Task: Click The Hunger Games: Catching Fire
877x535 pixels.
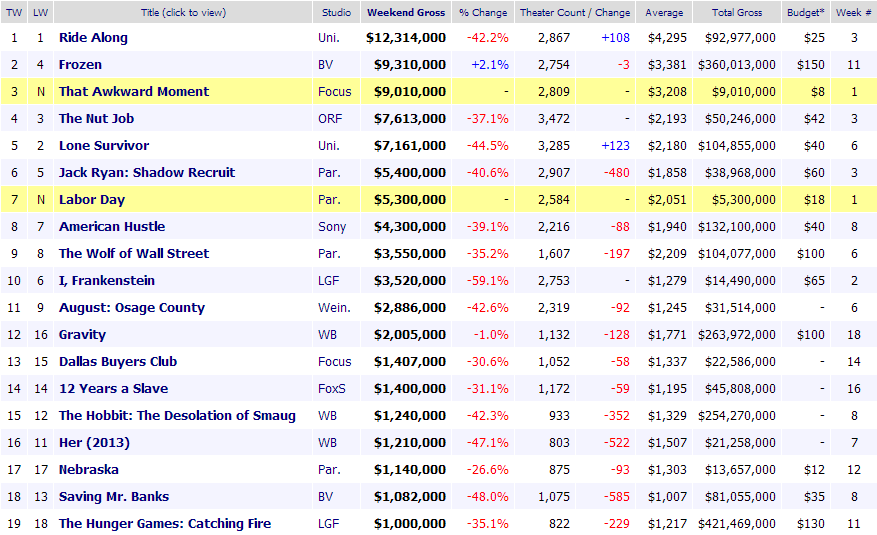Action: 164,523
